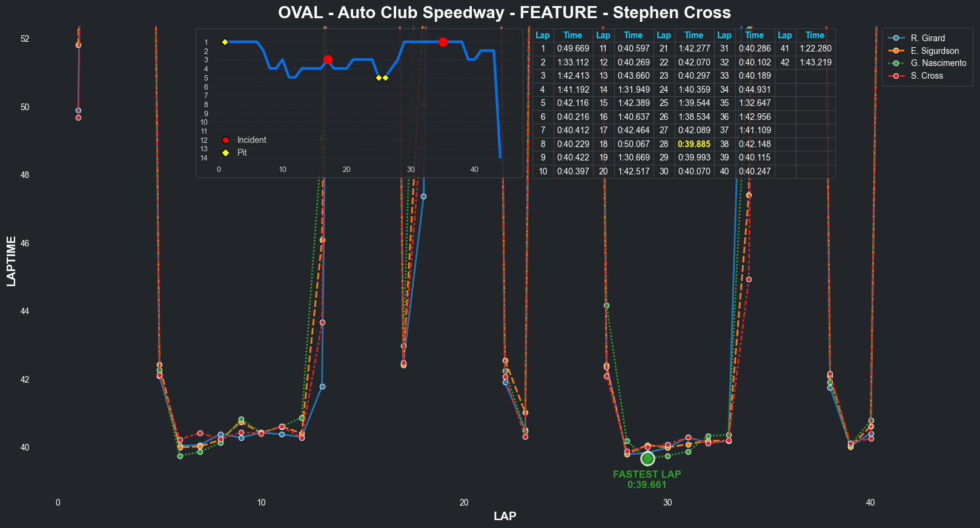Click the yellow pit diamond at lap 1
Image resolution: width=980 pixels, height=528 pixels.
coord(225,42)
